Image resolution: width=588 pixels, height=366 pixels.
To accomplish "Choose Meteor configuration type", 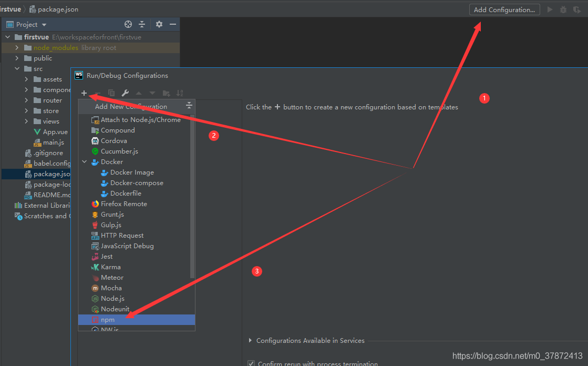I will pyautogui.click(x=137, y=278).
